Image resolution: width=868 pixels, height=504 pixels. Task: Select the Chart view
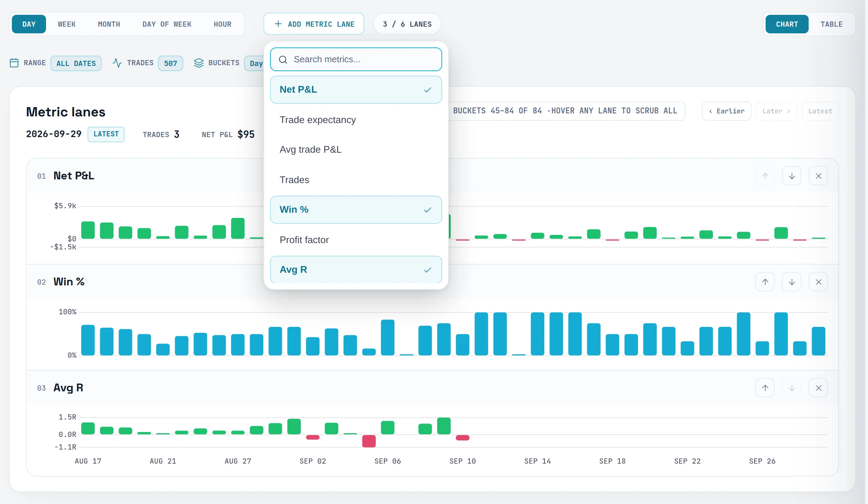coord(787,24)
